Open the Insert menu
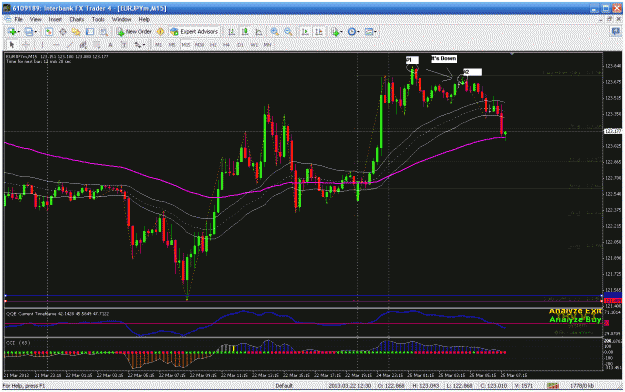The image size is (625, 392). point(55,19)
